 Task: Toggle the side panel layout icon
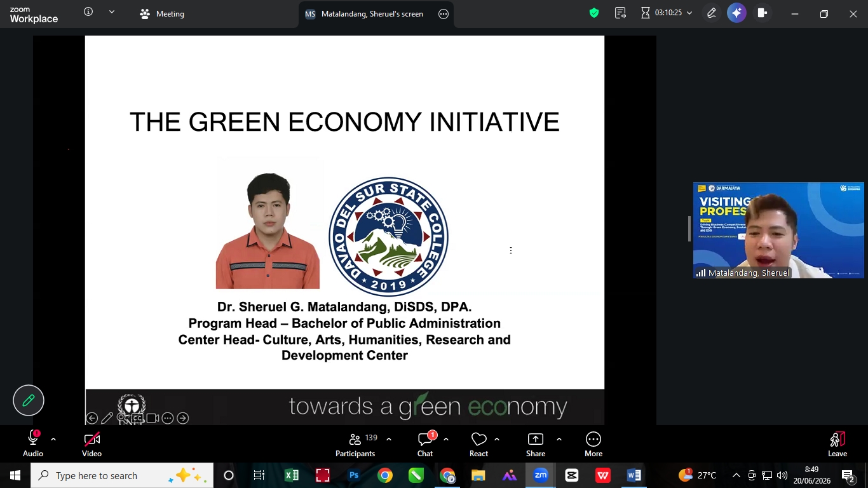pyautogui.click(x=763, y=13)
